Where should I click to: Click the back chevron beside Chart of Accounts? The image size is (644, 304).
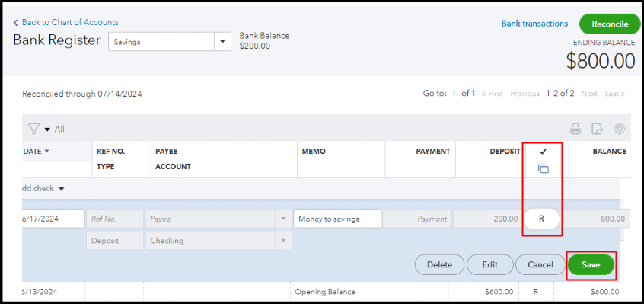click(x=16, y=23)
